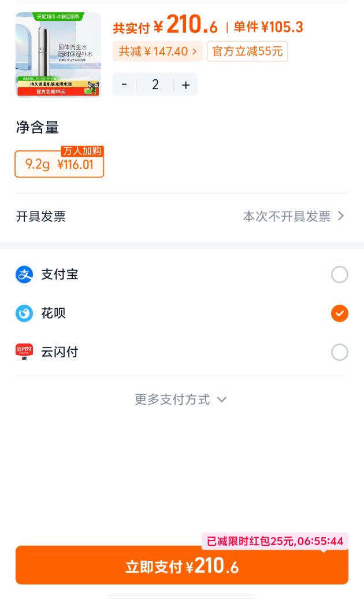Image resolution: width=364 pixels, height=599 pixels.
Task: Tap the 开具发票 row label
Action: (x=41, y=216)
